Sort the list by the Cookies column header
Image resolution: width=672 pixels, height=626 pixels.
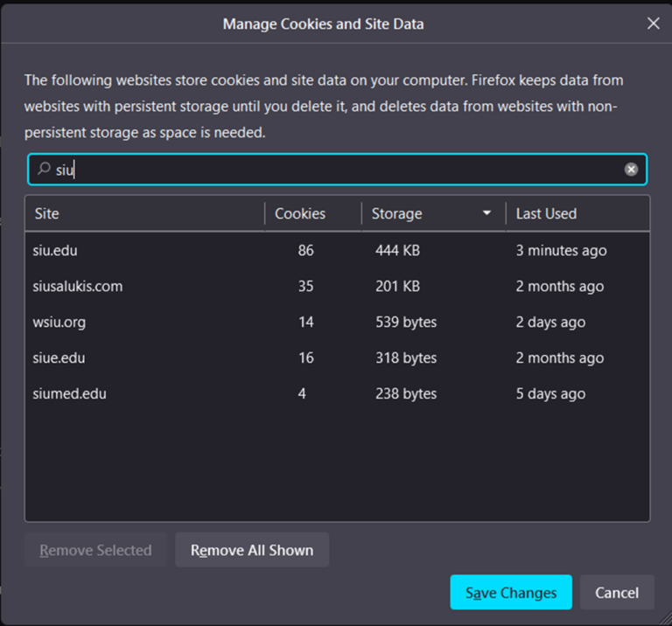(300, 213)
